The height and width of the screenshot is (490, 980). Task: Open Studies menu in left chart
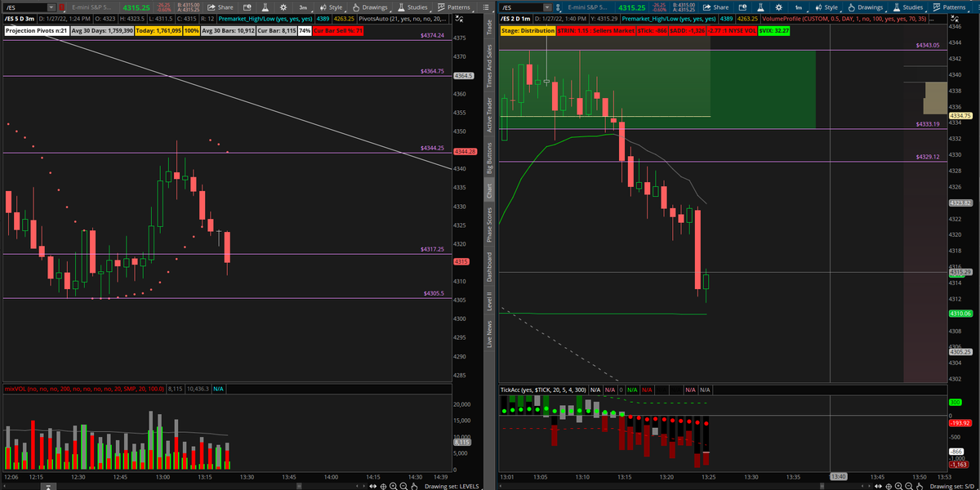pos(412,7)
